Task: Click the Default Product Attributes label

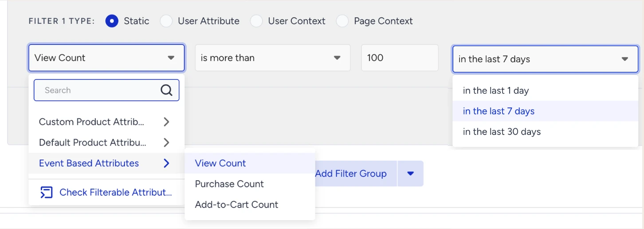Action: (x=93, y=142)
